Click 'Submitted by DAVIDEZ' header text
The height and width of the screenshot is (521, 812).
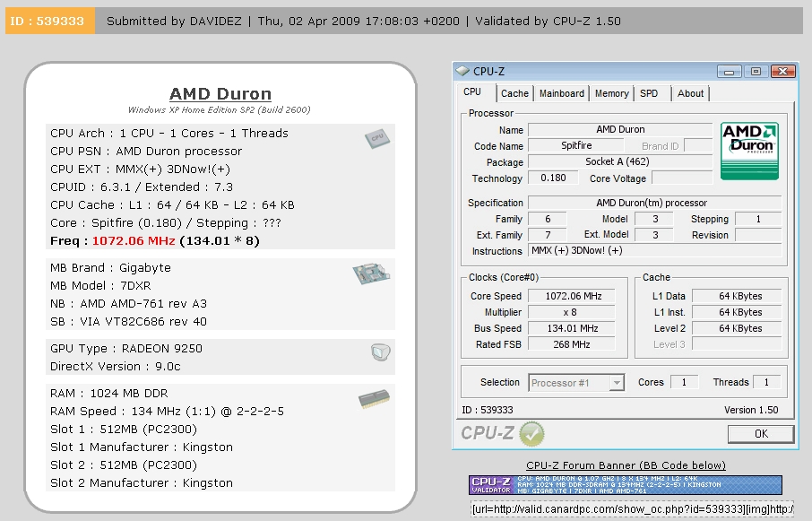tap(174, 22)
